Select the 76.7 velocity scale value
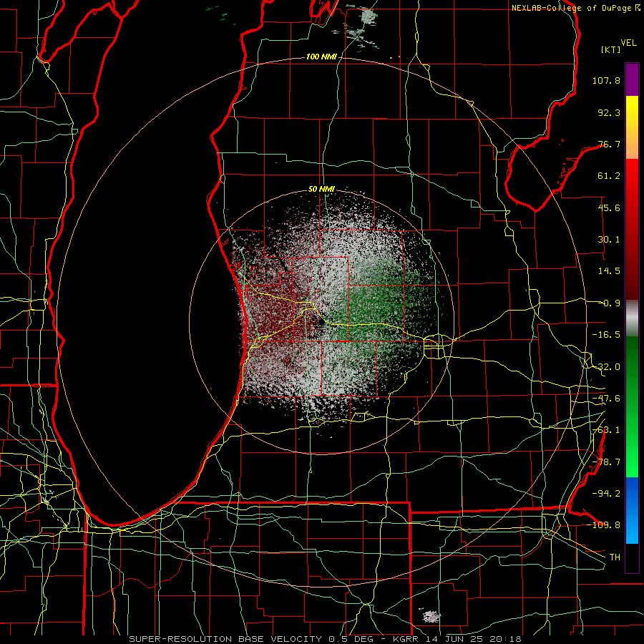Viewport: 644px width, 644px height. (x=609, y=144)
